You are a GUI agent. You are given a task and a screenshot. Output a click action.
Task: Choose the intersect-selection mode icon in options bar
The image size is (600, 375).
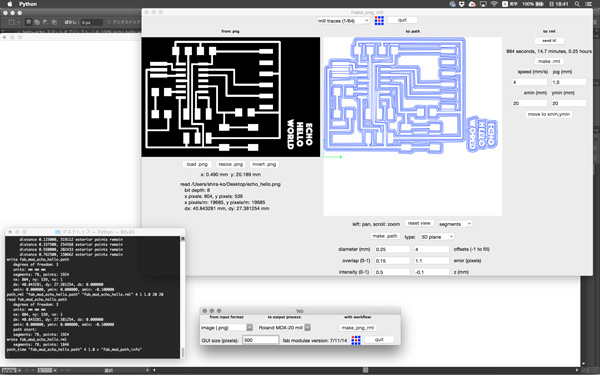54,22
